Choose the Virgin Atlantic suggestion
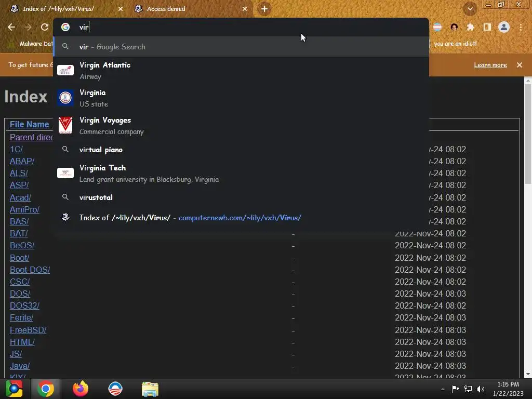The height and width of the screenshot is (399, 532). 241,70
